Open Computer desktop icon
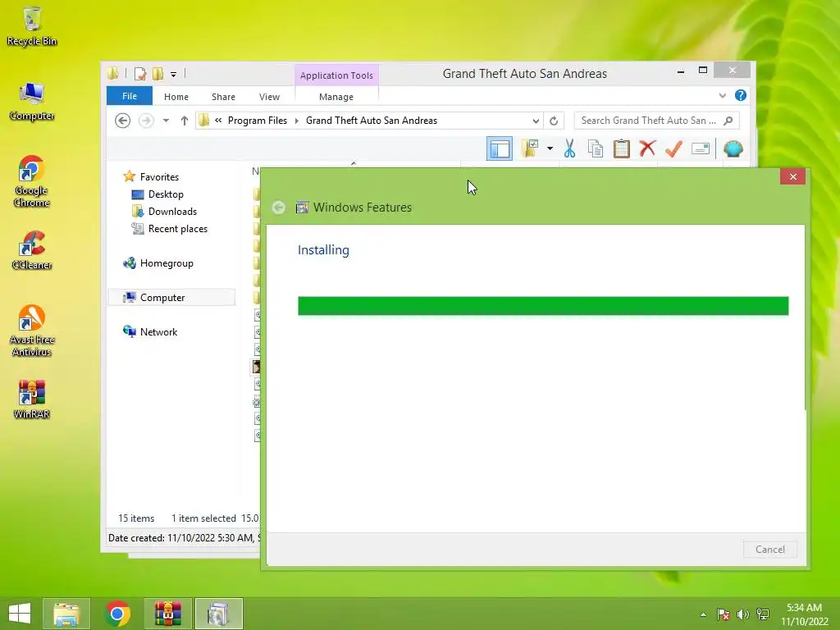 coord(32,102)
